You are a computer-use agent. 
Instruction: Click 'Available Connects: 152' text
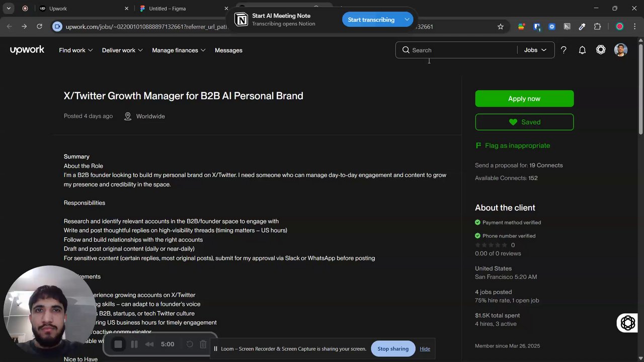click(x=506, y=178)
